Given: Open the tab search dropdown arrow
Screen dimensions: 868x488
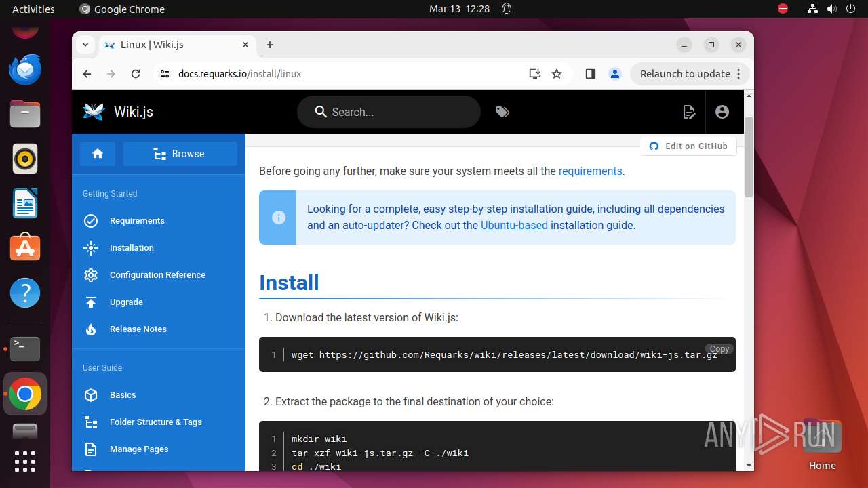Looking at the screenshot, I should (x=85, y=45).
